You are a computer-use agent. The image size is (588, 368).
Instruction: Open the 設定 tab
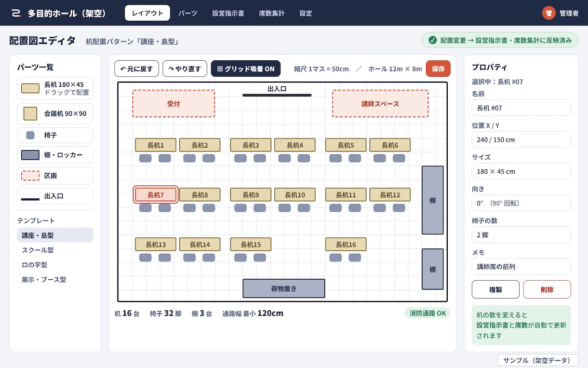pyautogui.click(x=306, y=13)
